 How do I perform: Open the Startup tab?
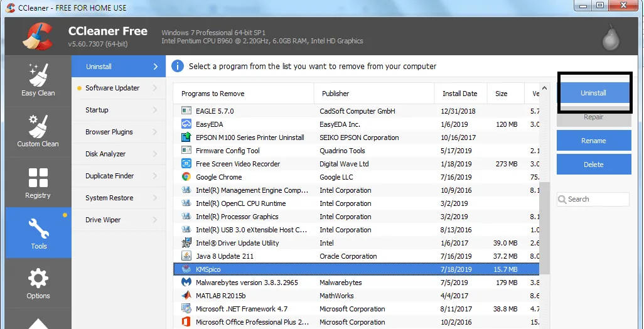[x=119, y=110]
